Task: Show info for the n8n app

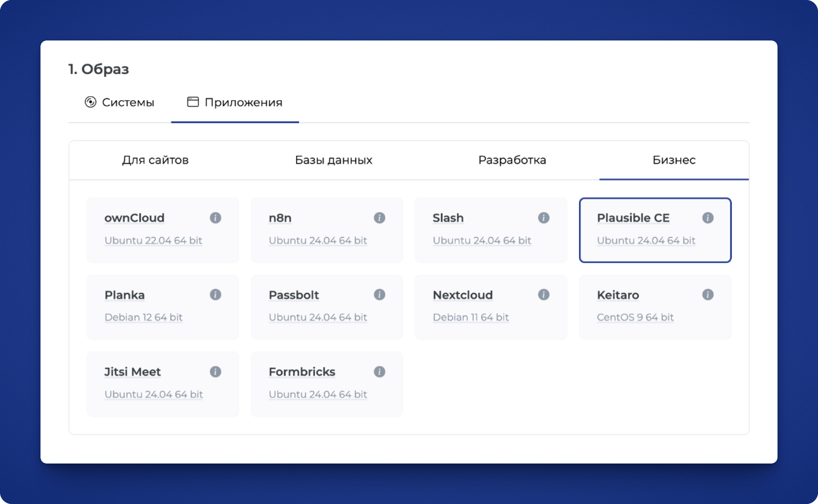Action: (x=380, y=218)
